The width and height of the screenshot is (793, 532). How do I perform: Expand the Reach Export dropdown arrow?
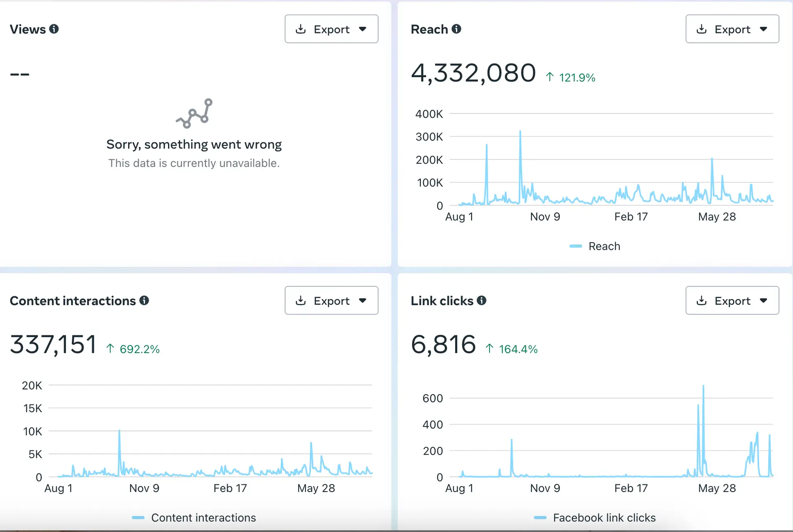tap(763, 29)
